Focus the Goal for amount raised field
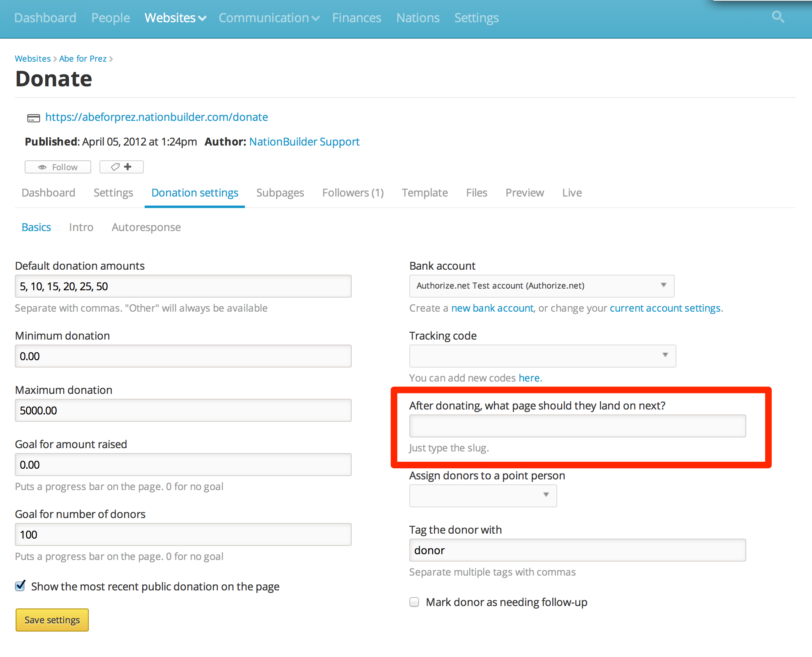Image resolution: width=812 pixels, height=657 pixels. point(183,465)
